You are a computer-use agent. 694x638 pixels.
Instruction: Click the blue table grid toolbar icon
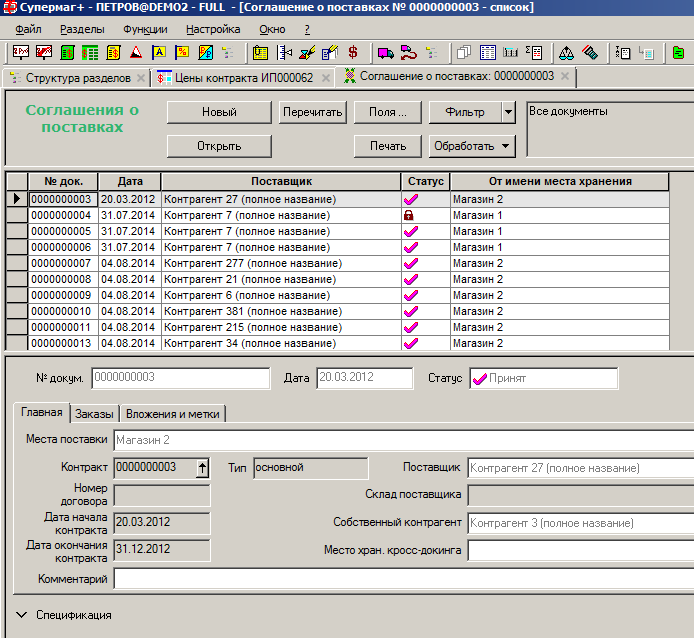click(487, 53)
